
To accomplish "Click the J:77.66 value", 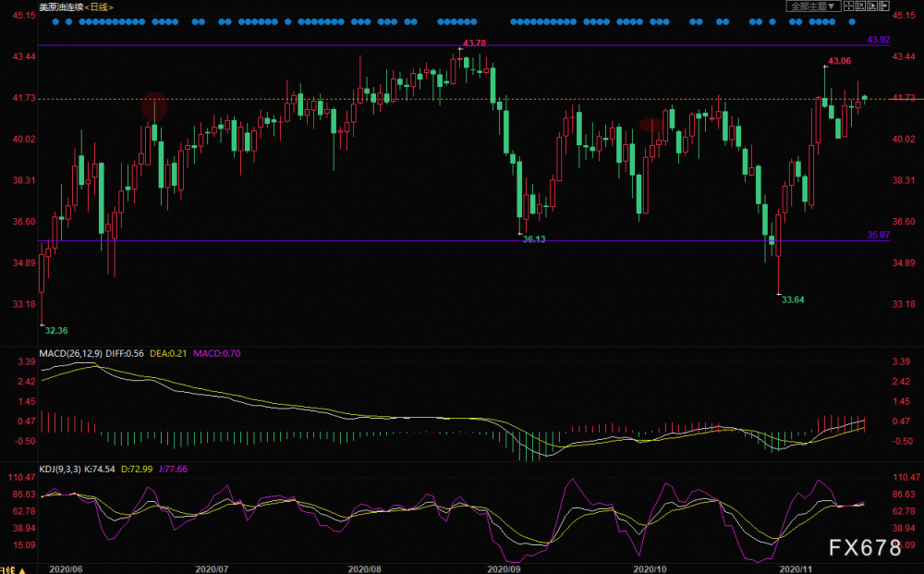I will click(173, 470).
